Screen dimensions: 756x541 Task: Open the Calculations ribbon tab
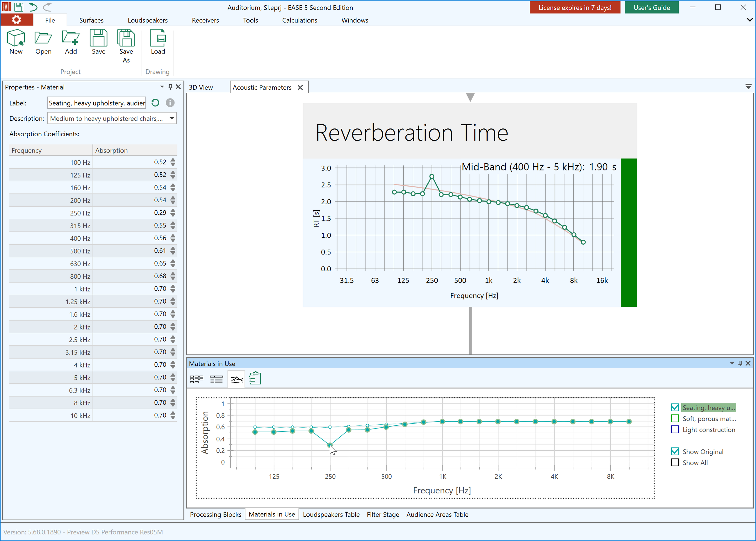click(x=299, y=20)
